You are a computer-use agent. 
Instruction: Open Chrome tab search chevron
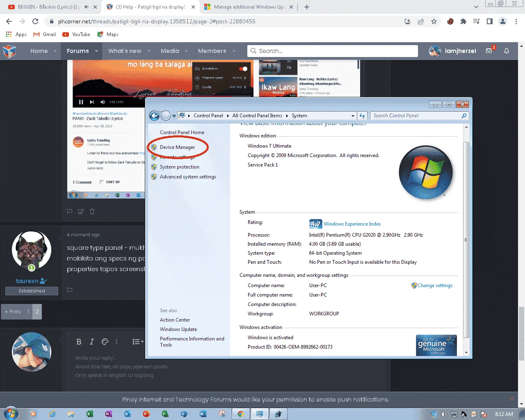(476, 7)
